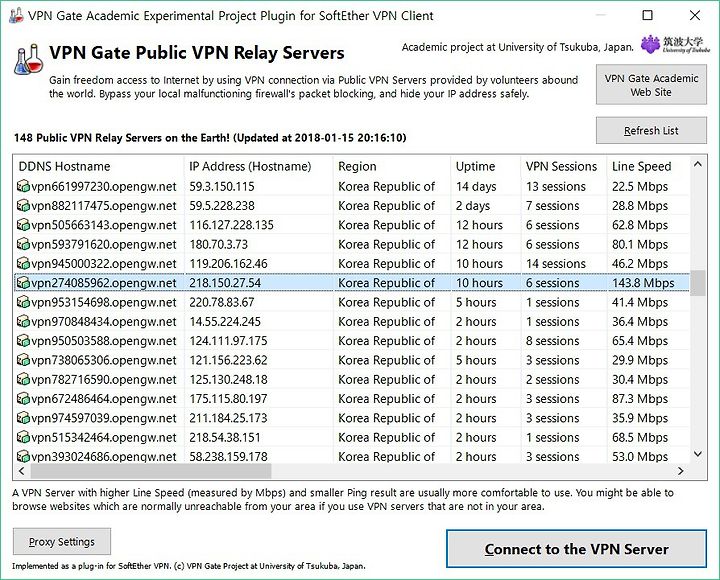The image size is (720, 580).
Task: Maximize the VPN Gate window
Action: click(x=647, y=16)
